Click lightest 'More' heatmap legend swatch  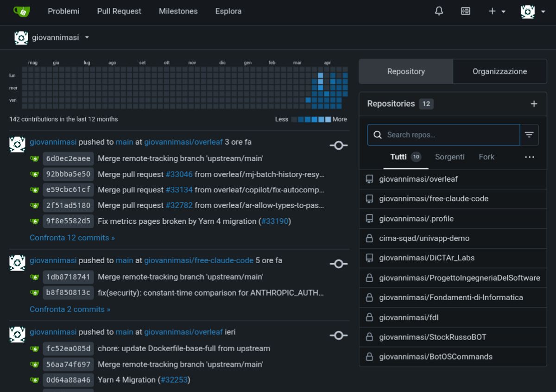[328, 120]
